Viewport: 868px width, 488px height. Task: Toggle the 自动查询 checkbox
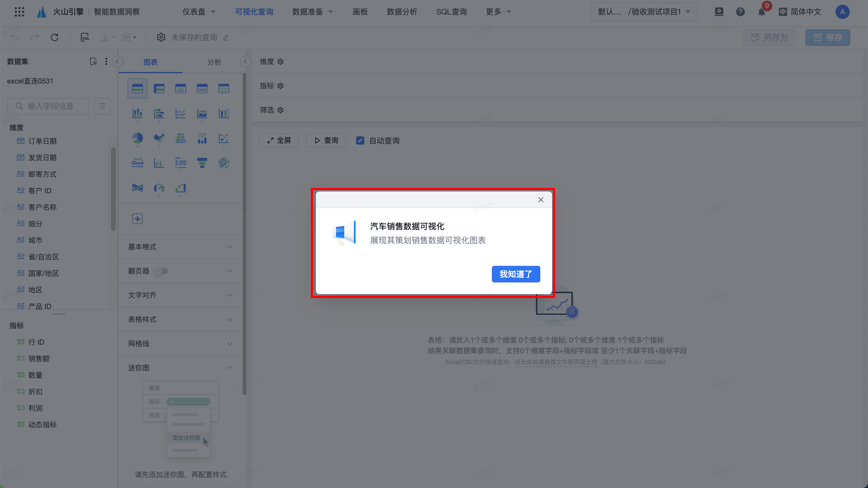tap(360, 140)
